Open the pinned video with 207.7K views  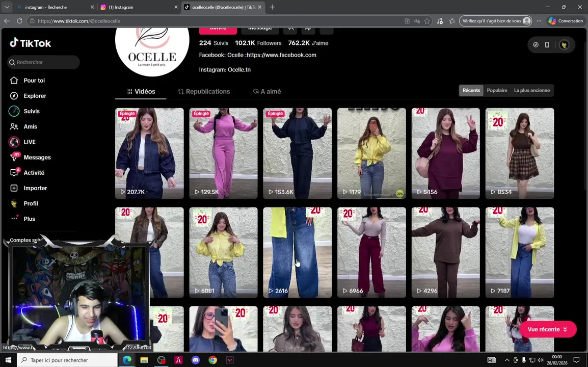[x=149, y=153]
